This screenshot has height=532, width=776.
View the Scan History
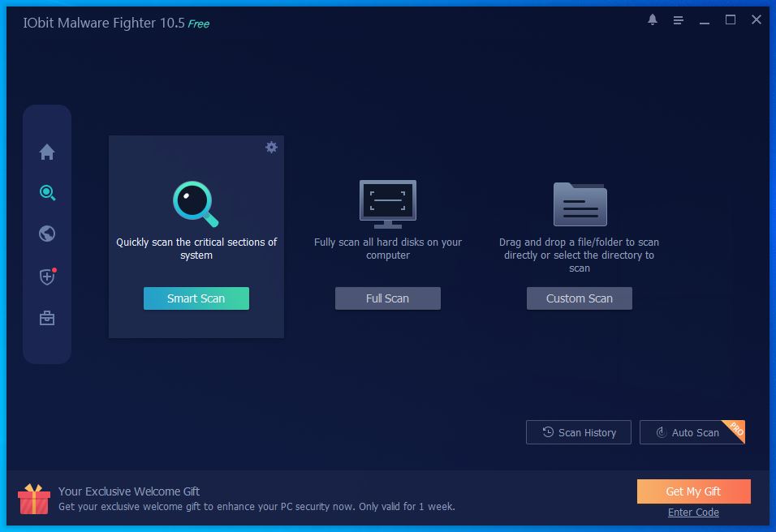click(579, 432)
